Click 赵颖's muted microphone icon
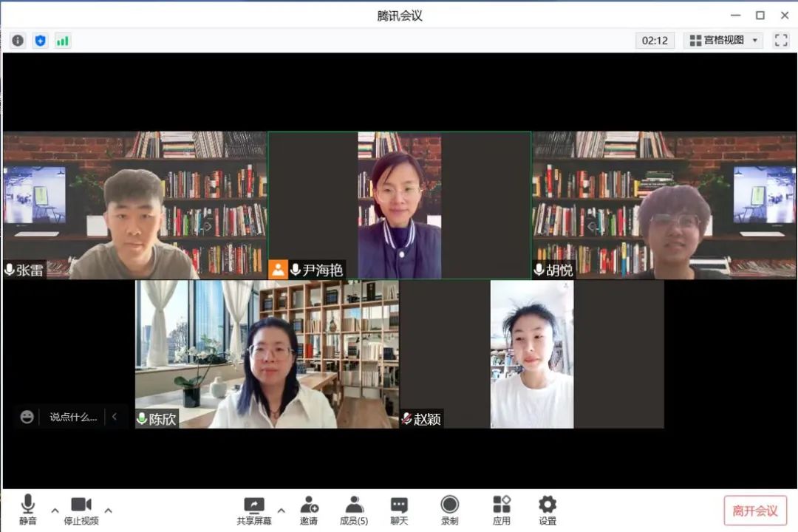The image size is (798, 532). pyautogui.click(x=406, y=418)
